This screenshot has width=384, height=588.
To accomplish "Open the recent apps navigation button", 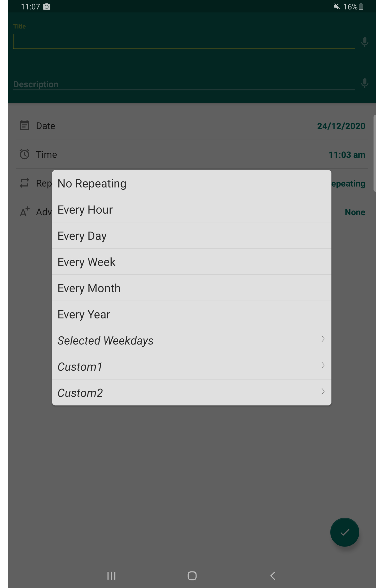I will 111,576.
